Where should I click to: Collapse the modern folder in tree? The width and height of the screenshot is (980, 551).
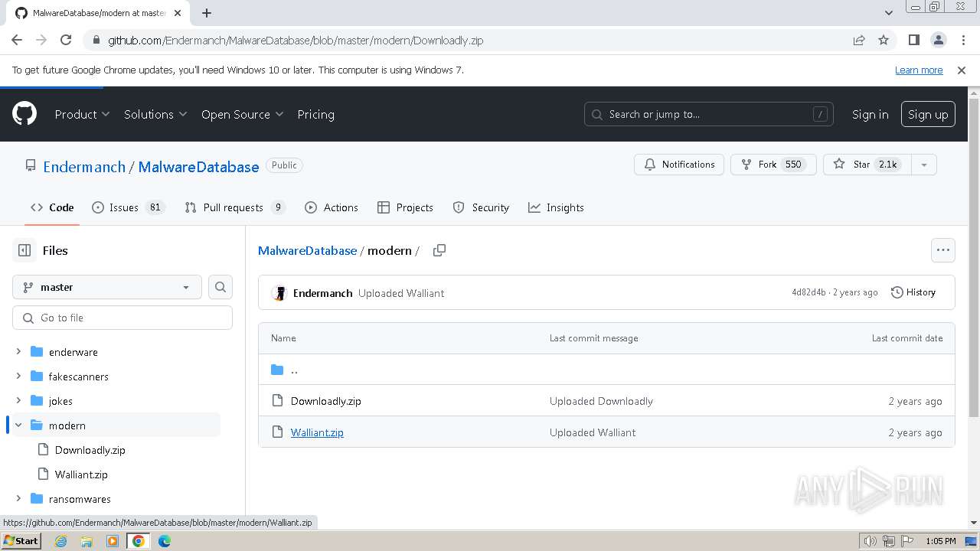18,425
